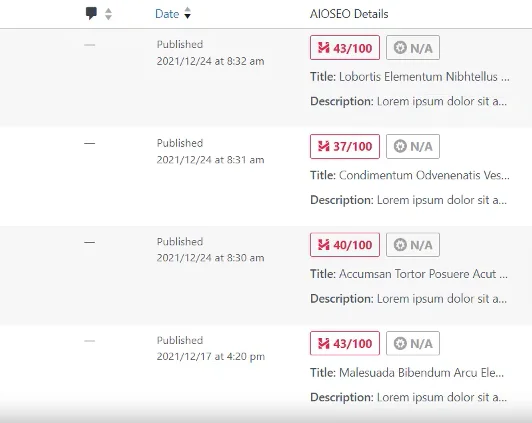Click the N/A headline badge for Condimentum post

tap(413, 147)
